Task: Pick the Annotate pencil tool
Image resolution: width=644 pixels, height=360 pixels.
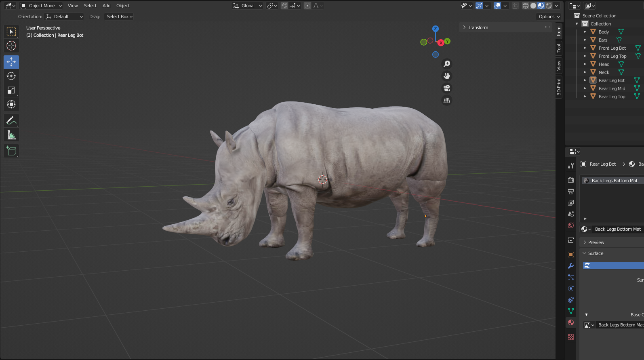Action: 11,120
